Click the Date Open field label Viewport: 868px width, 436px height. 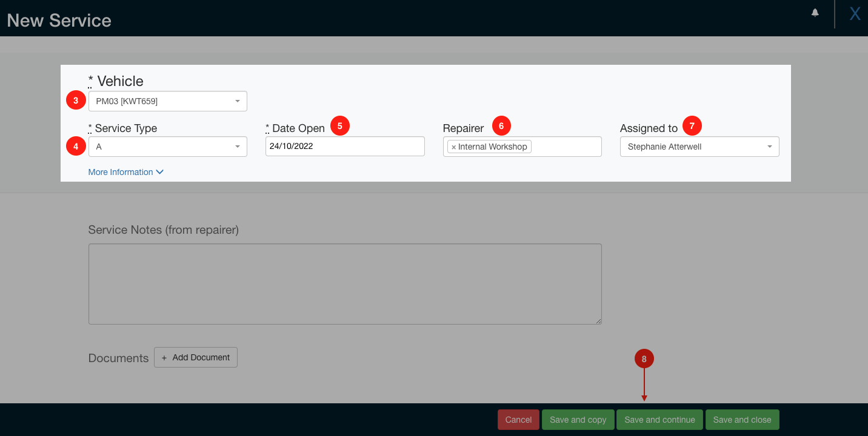(295, 128)
